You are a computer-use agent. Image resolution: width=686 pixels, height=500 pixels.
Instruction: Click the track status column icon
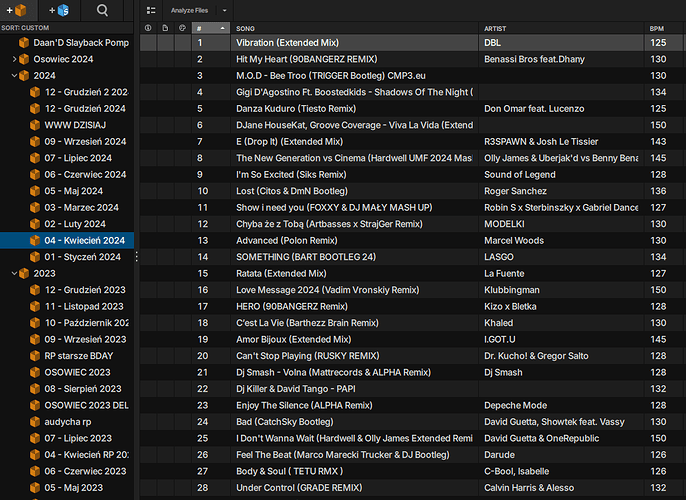[149, 28]
